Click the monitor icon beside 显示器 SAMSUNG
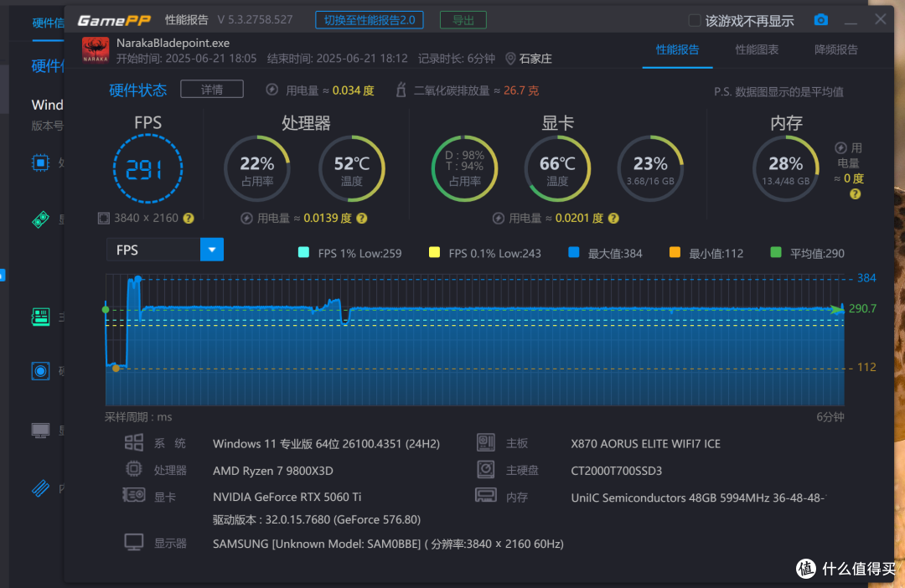The width and height of the screenshot is (905, 588). [x=134, y=543]
